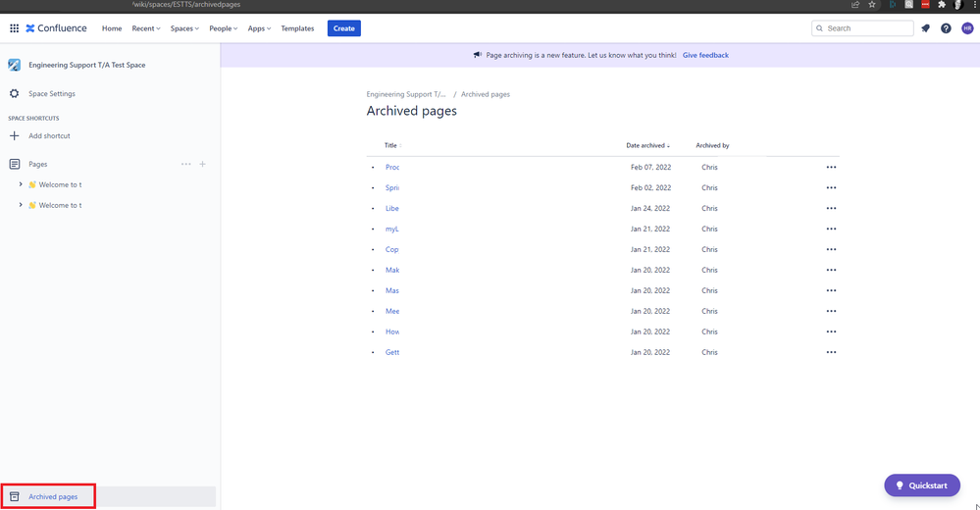Viewport: 980px width, 510px height.
Task: Open the archived page titled How
Action: (x=392, y=331)
